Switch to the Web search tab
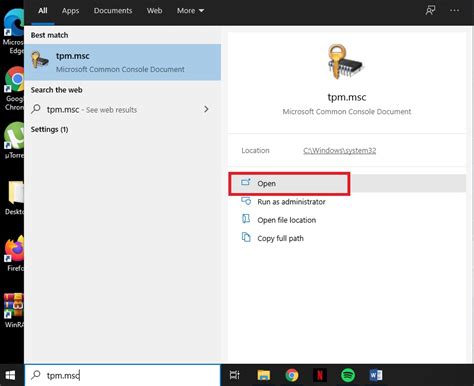Image resolution: width=474 pixels, height=386 pixels. coord(155,11)
